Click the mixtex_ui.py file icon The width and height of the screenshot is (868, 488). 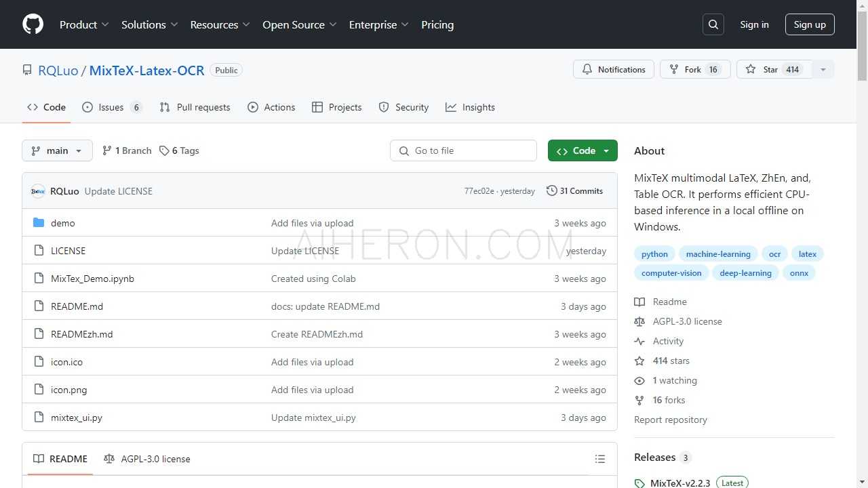[39, 418]
